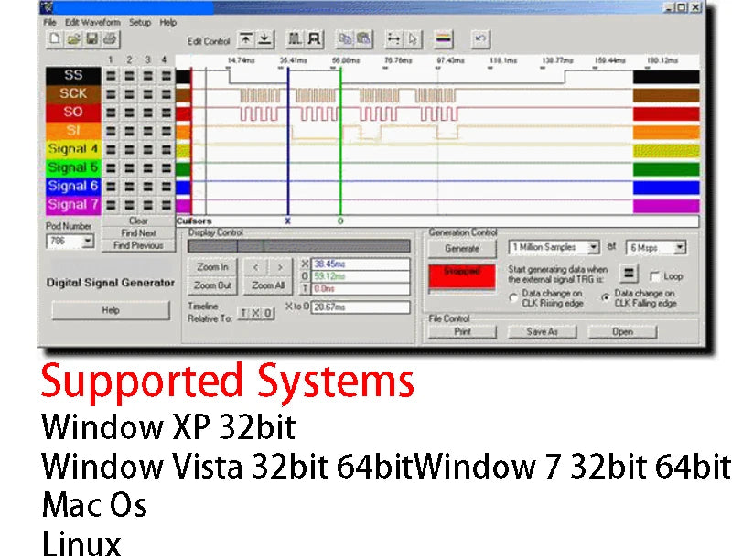
Task: Click the left arrow pan button
Action: pyautogui.click(x=255, y=267)
